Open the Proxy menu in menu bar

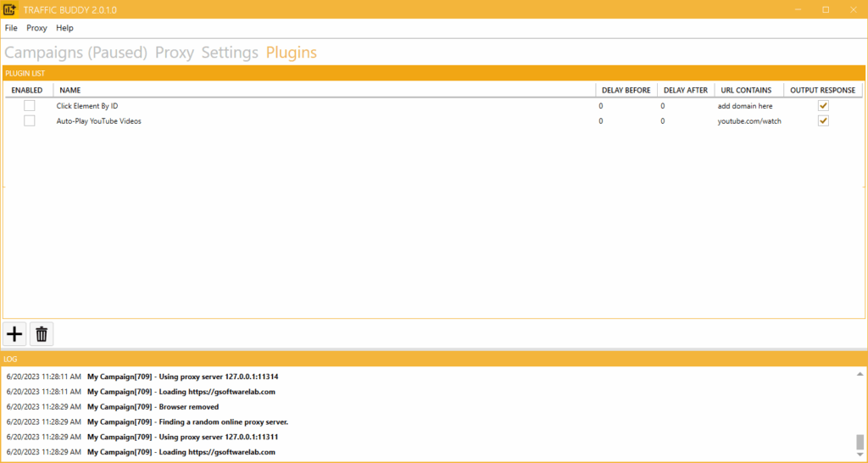click(36, 28)
